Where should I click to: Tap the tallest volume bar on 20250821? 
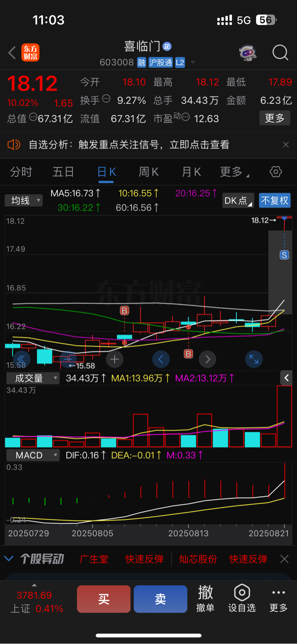(284, 416)
